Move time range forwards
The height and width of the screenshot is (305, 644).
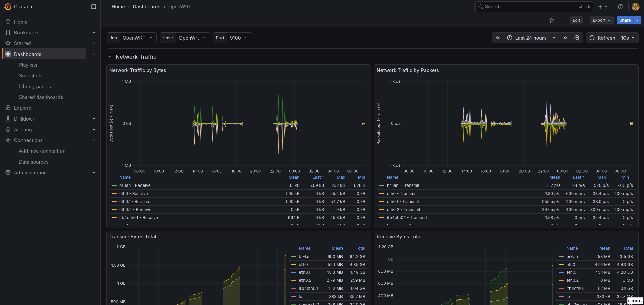coord(565,38)
